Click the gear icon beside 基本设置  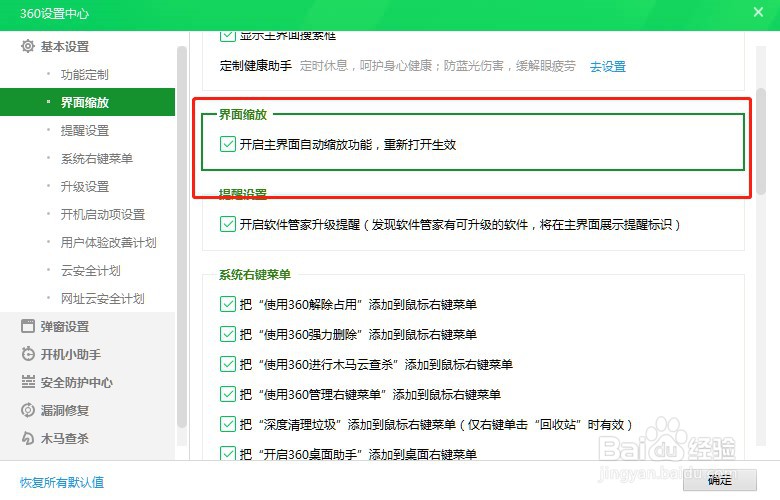point(28,46)
